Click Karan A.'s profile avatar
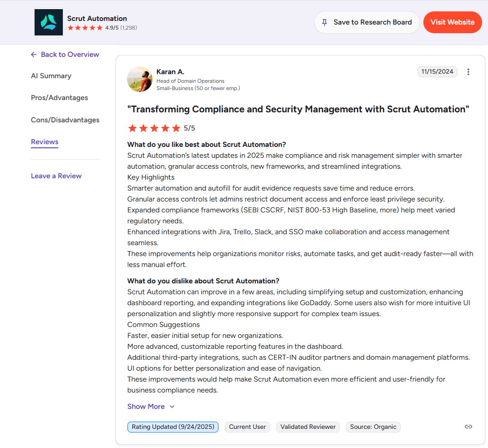This screenshot has width=488, height=448. 140,79
